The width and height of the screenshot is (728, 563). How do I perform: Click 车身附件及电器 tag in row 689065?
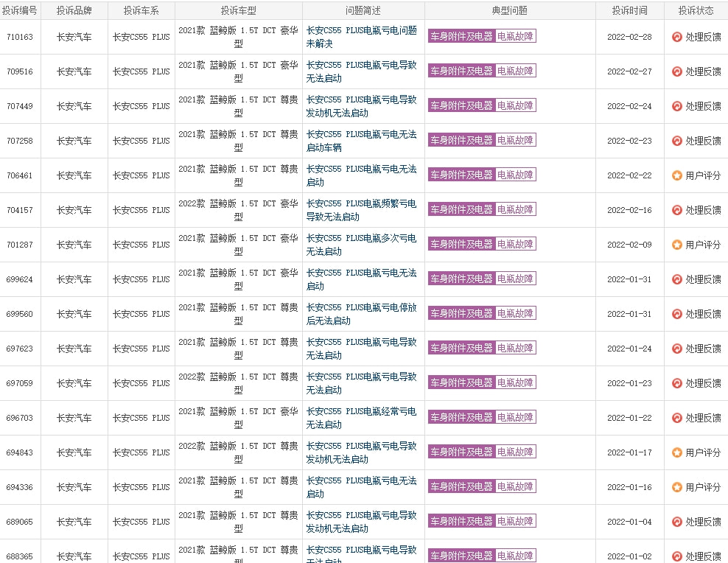coord(461,521)
